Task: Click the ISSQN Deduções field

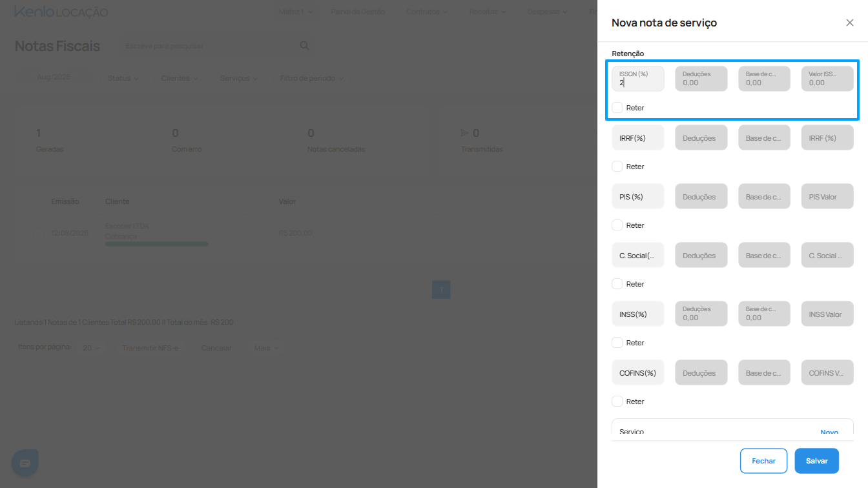Action: pyautogui.click(x=701, y=79)
